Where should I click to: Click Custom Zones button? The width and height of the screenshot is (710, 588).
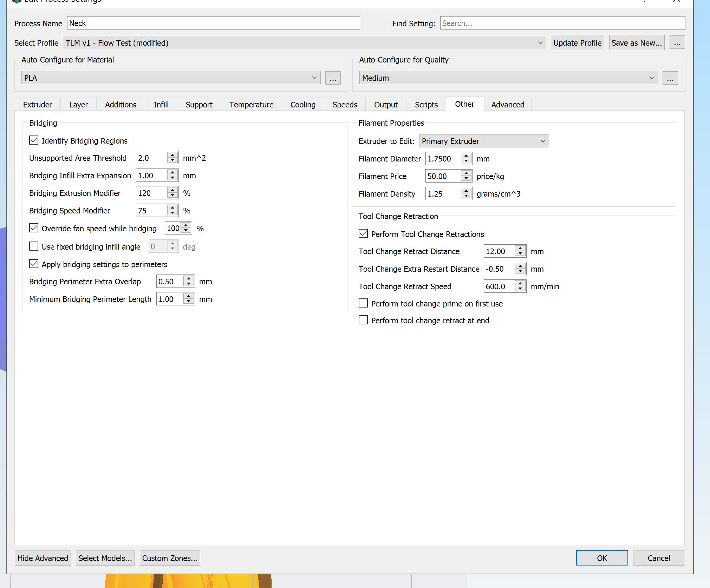tap(170, 558)
